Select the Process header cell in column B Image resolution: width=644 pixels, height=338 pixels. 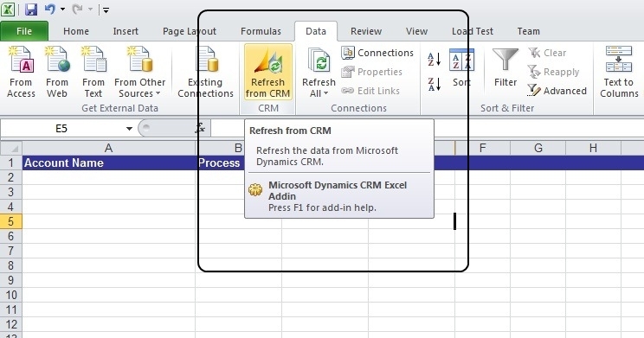(221, 163)
